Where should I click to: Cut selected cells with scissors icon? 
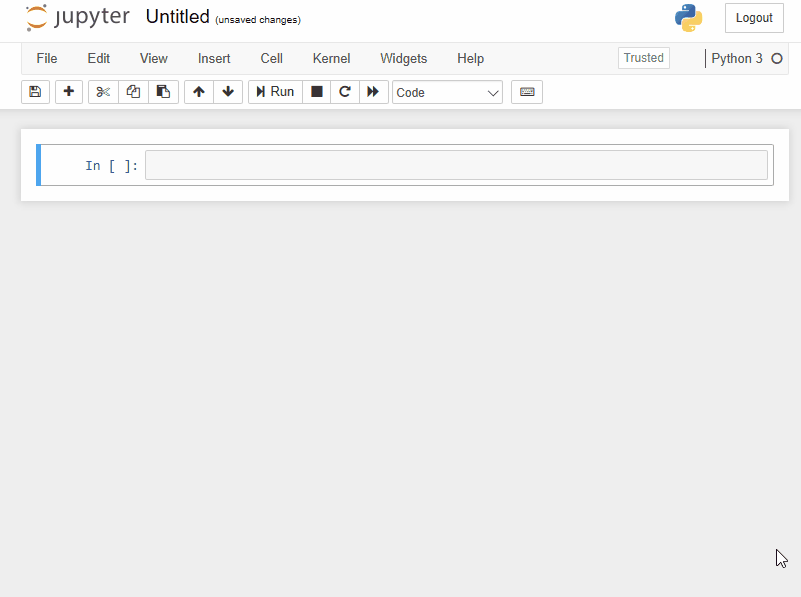coord(103,92)
